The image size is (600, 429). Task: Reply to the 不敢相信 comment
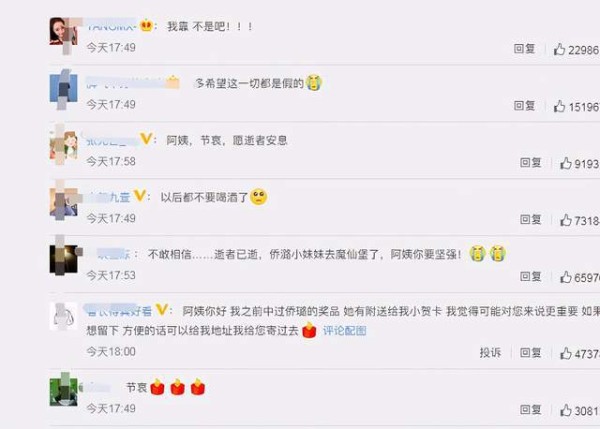pos(530,276)
